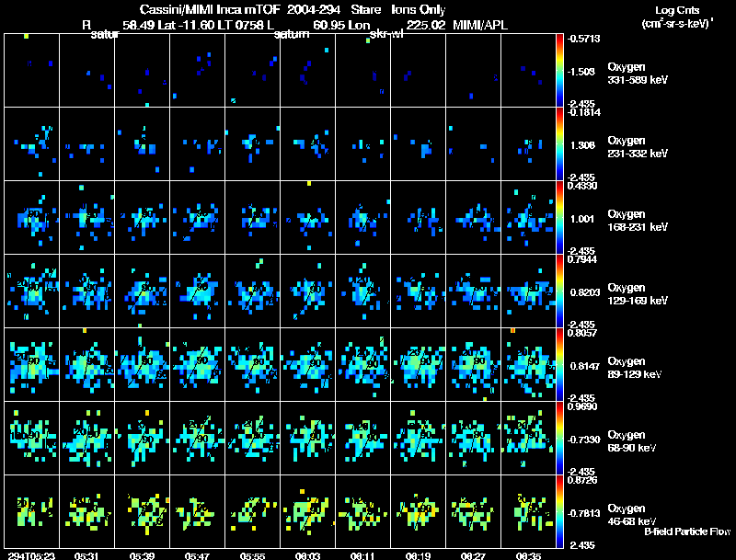Click the 06:35 time label
The width and height of the screenshot is (736, 560).
[x=528, y=556]
